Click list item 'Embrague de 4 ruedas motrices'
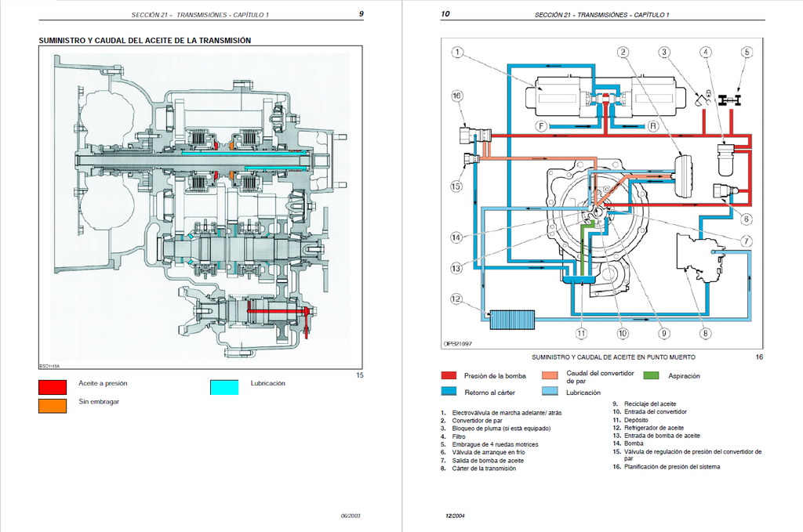The width and height of the screenshot is (803, 532). (496, 444)
